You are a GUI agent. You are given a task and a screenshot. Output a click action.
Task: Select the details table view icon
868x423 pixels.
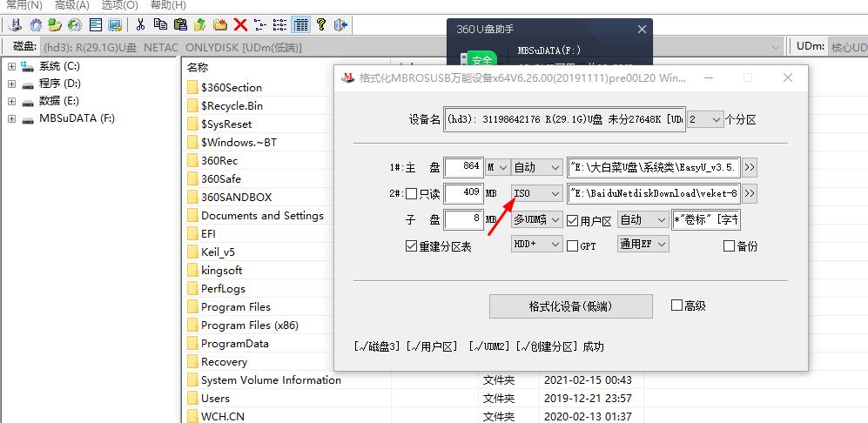tap(300, 24)
